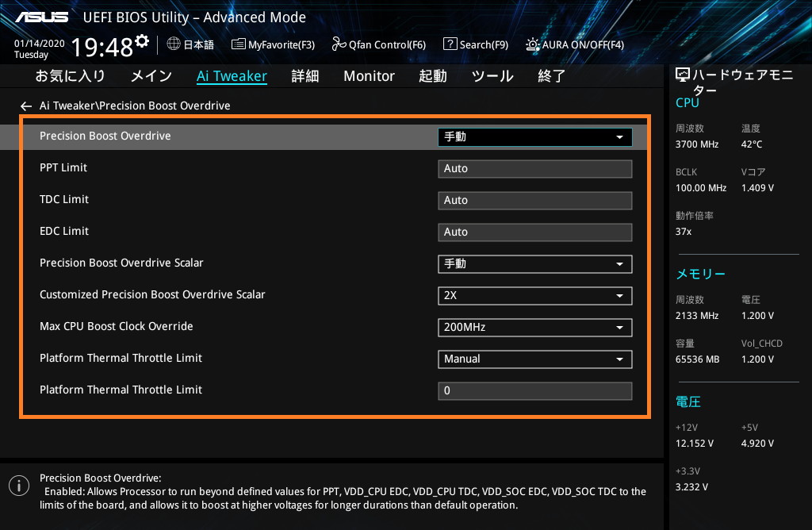Click the settings gear next to clock
Viewport: 812px width, 530px height.
(142, 40)
